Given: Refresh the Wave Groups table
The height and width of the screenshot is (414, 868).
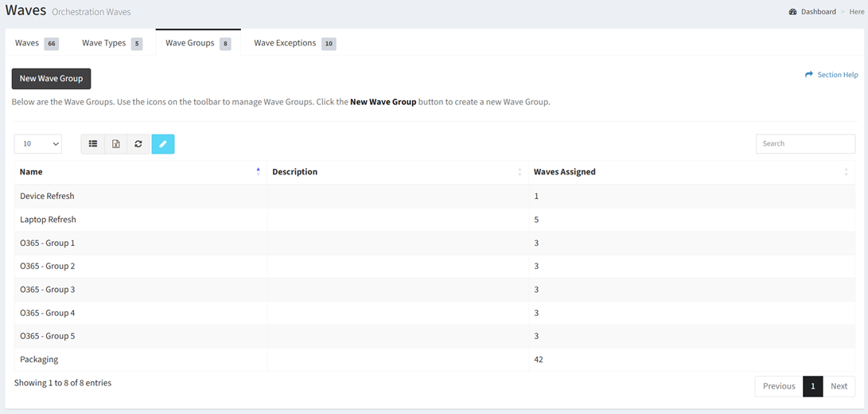Looking at the screenshot, I should click(x=138, y=144).
